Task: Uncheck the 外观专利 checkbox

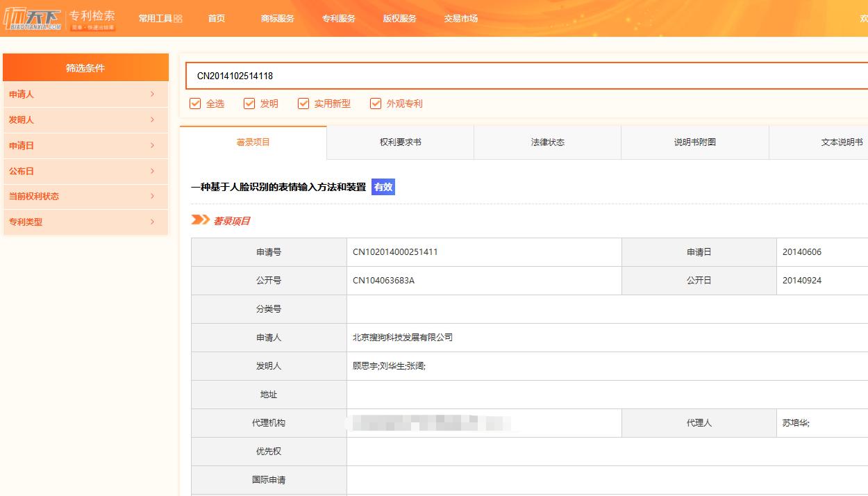Action: click(x=376, y=103)
